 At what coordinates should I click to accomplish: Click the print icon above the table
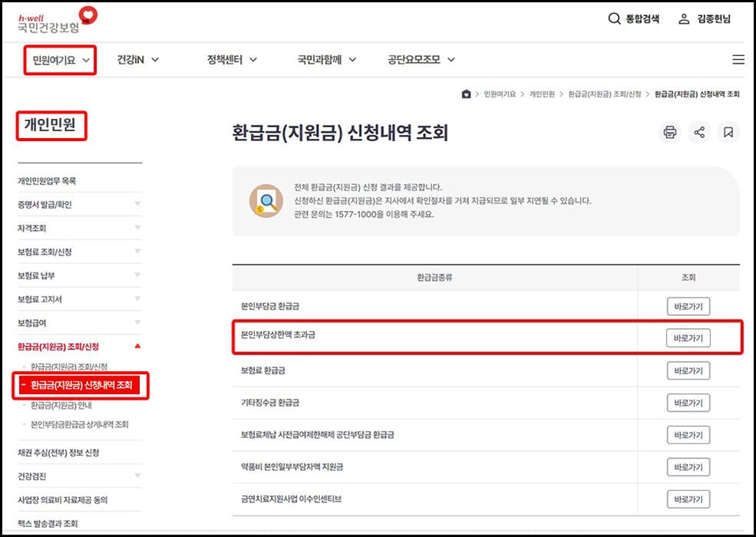pyautogui.click(x=669, y=132)
